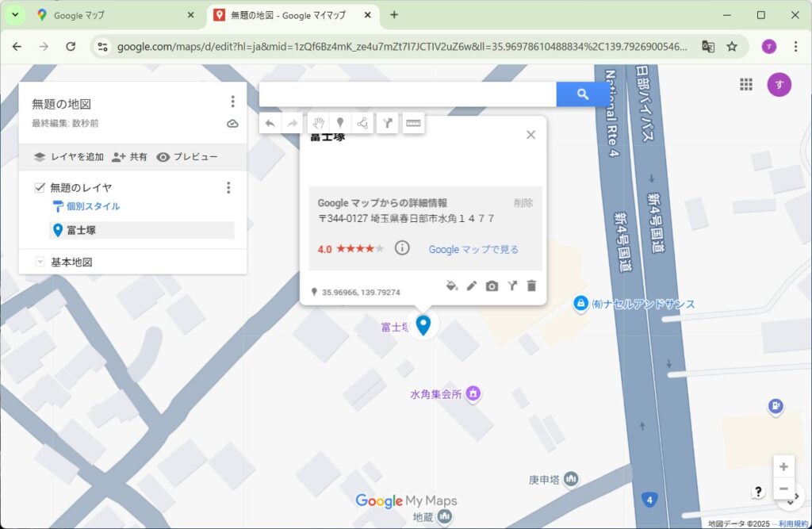Click the directions-to-here icon in popup
Image resolution: width=812 pixels, height=529 pixels.
512,286
